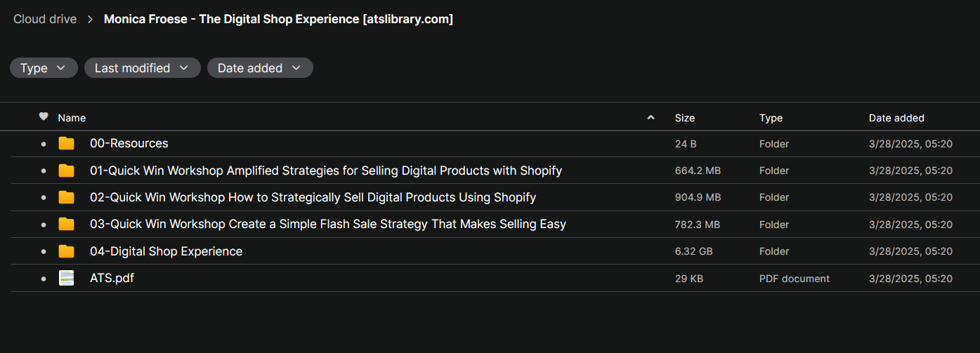Image resolution: width=980 pixels, height=353 pixels.
Task: Open the Last modified filter dropdown
Action: click(x=143, y=68)
